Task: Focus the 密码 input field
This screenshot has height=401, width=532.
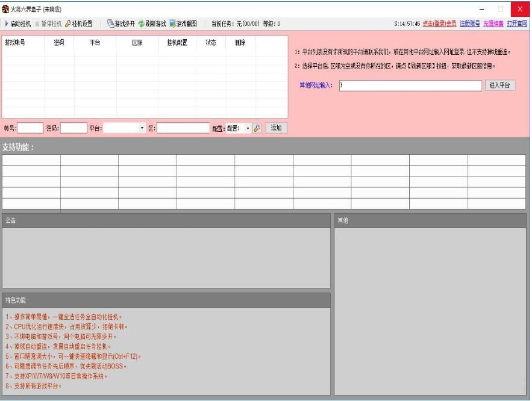Action: (x=74, y=128)
